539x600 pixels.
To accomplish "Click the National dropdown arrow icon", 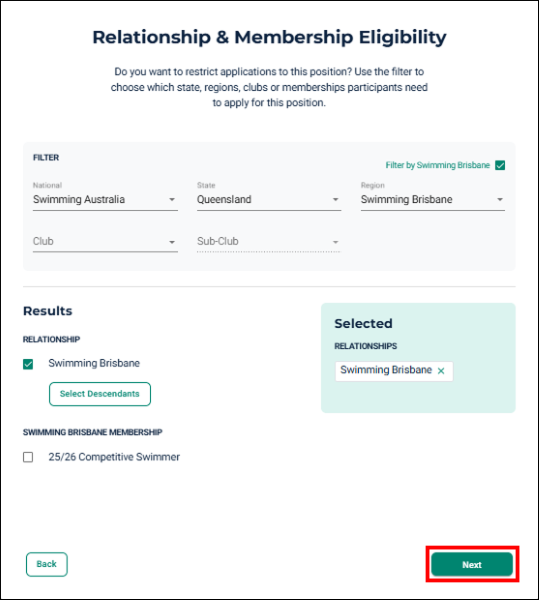I will coord(172,199).
